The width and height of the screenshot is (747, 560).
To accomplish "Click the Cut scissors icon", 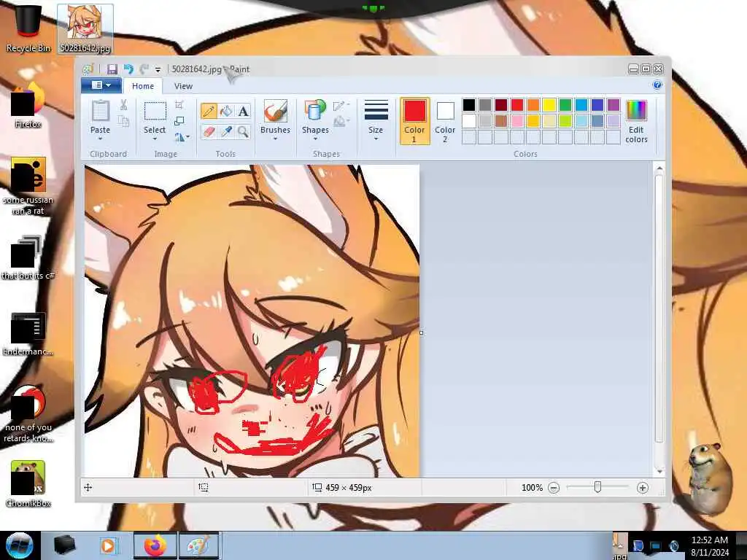I will [x=123, y=105].
